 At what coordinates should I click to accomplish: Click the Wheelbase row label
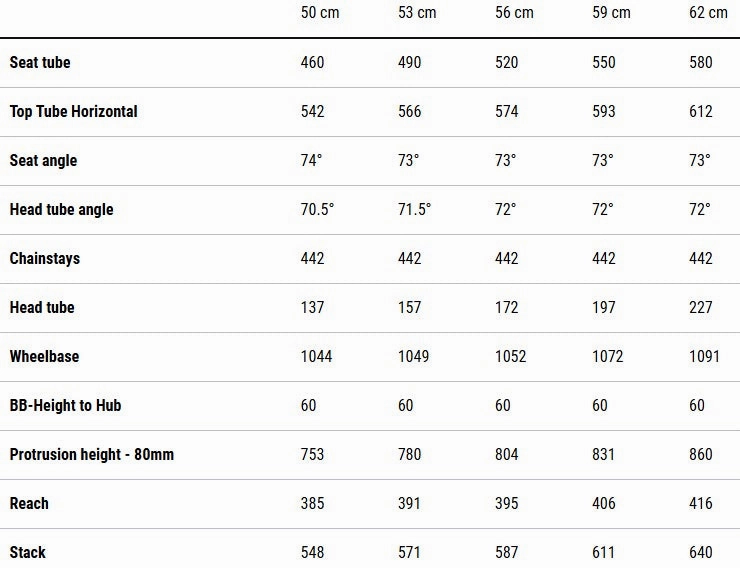pos(44,356)
